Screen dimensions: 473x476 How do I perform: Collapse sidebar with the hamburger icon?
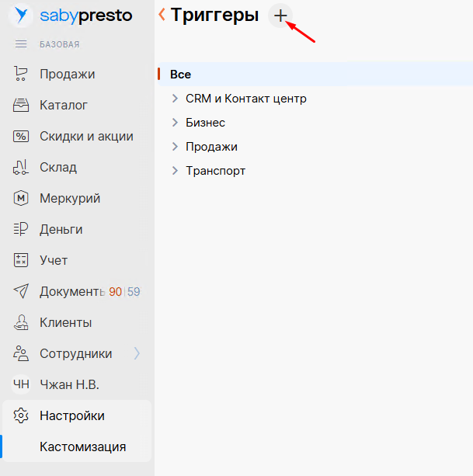[x=21, y=44]
